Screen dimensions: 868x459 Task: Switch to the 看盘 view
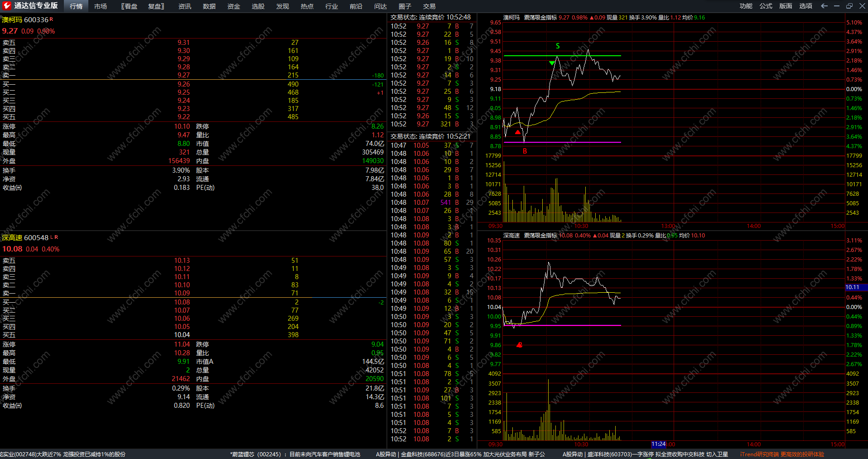click(129, 6)
